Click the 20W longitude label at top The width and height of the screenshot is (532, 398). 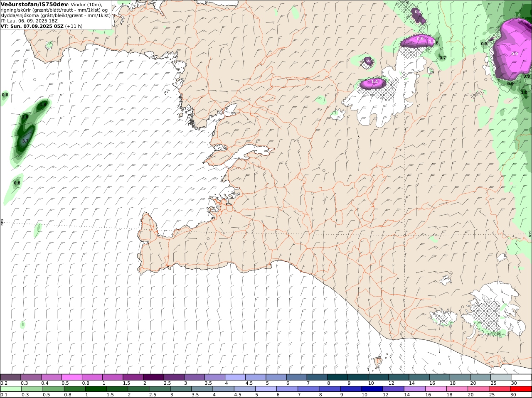tap(405, 2)
